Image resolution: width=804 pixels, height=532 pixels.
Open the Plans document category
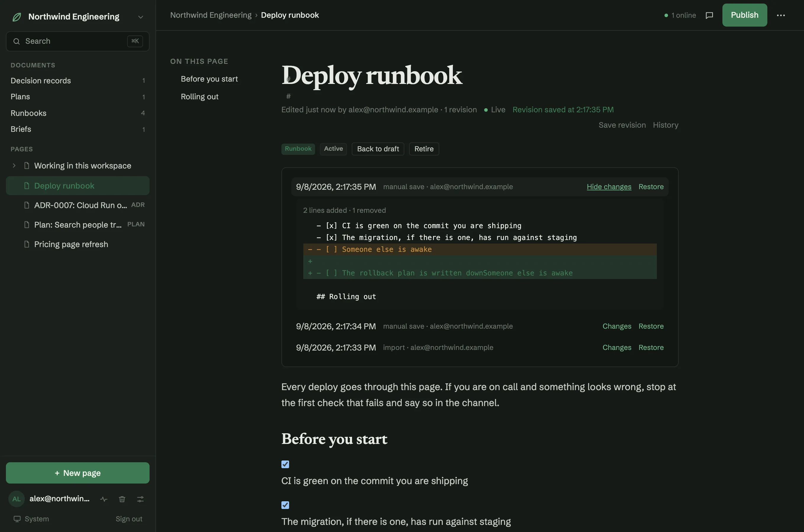pos(78,97)
